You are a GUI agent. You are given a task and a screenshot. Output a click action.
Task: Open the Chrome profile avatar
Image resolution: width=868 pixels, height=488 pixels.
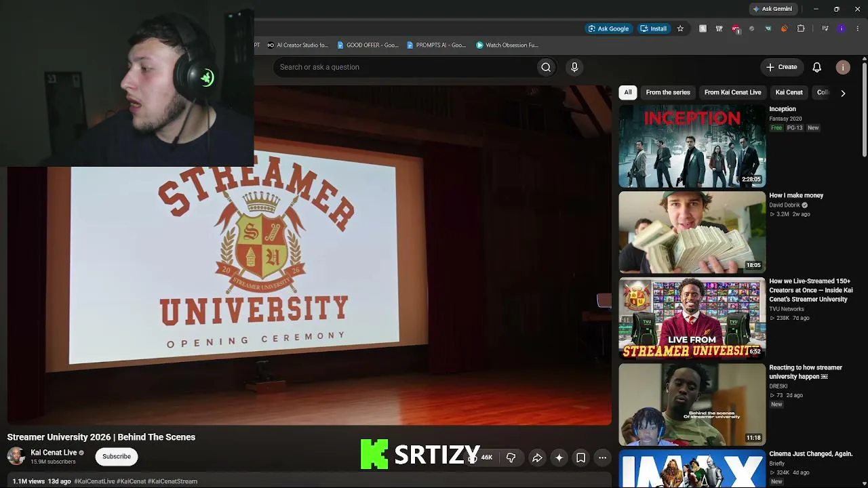842,28
